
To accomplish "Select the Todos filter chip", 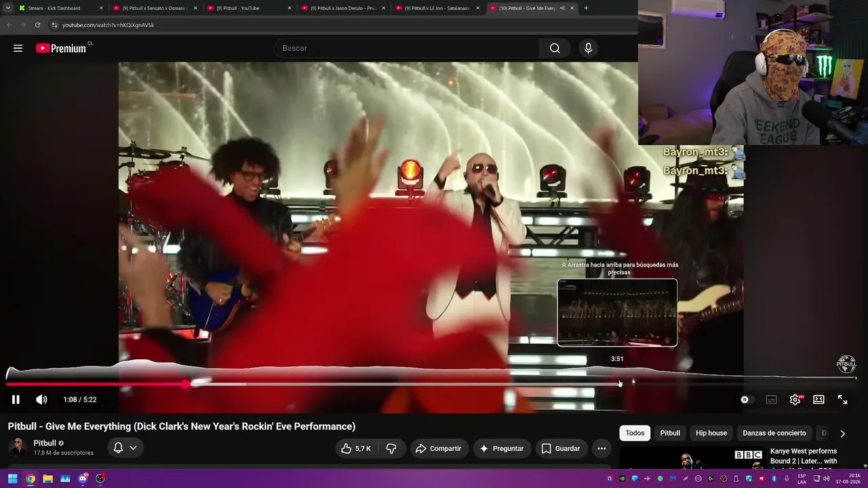I will pyautogui.click(x=635, y=433).
